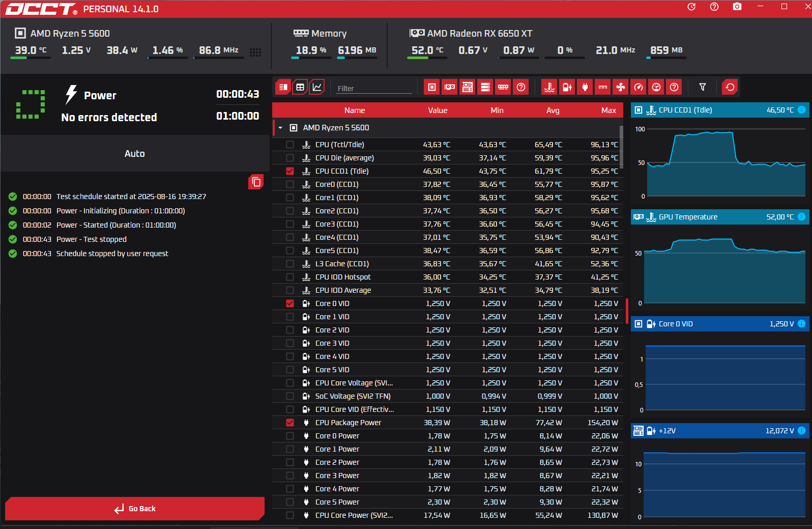The image size is (812, 529).
Task: Filter sensors by power plug icon
Action: tap(585, 87)
